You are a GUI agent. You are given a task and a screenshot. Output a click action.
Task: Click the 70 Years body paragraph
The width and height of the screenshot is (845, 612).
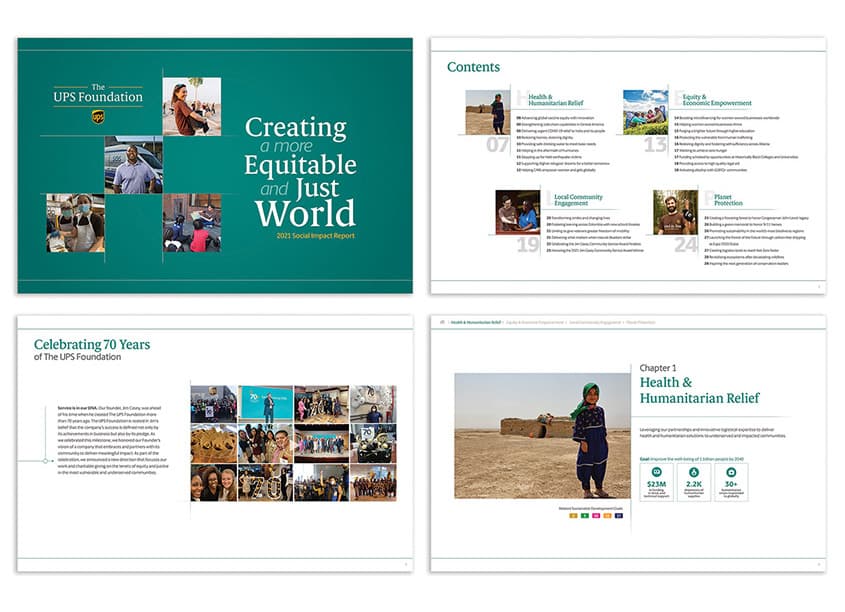tap(113, 440)
